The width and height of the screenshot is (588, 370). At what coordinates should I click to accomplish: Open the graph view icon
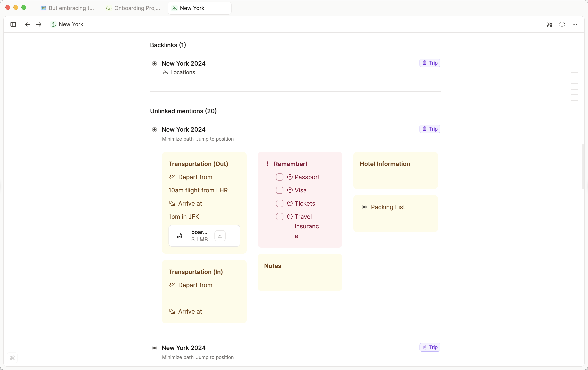coord(549,24)
